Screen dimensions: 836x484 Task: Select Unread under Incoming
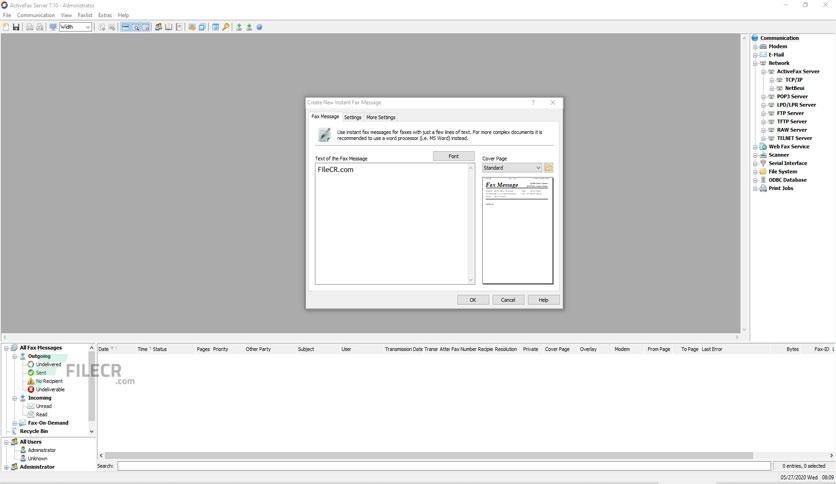pyautogui.click(x=44, y=406)
